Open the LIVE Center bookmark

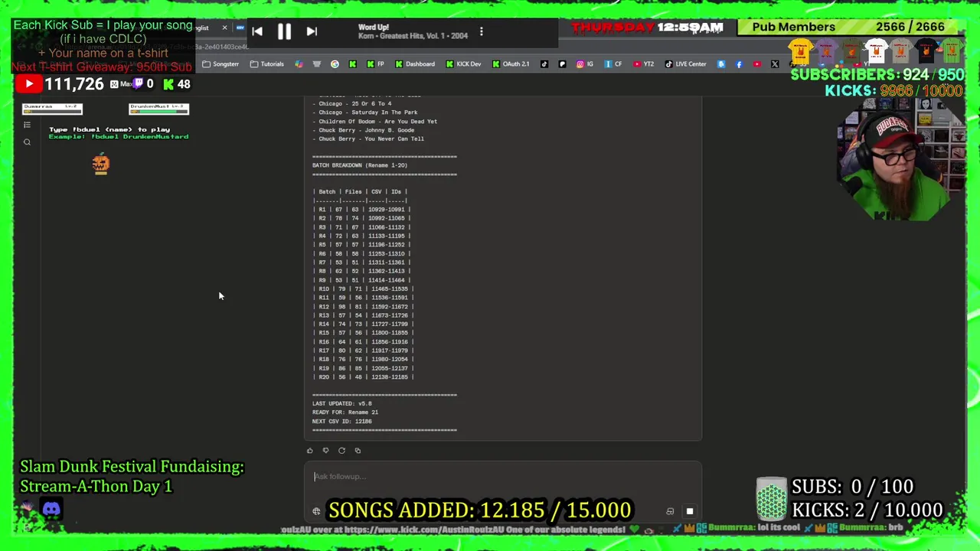685,64
